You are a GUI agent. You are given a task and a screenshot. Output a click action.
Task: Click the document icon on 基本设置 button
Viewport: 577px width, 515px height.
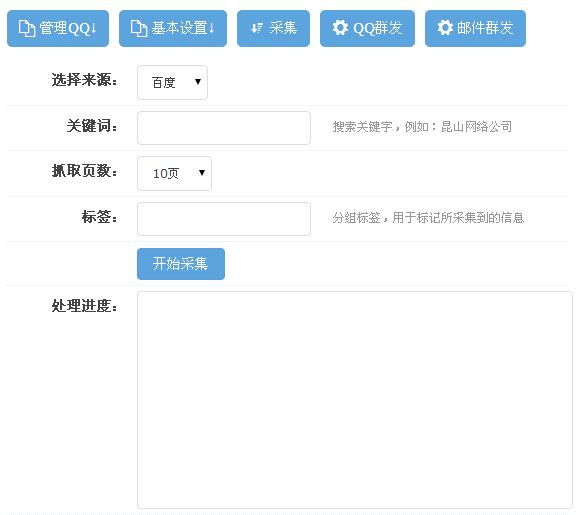pos(139,29)
